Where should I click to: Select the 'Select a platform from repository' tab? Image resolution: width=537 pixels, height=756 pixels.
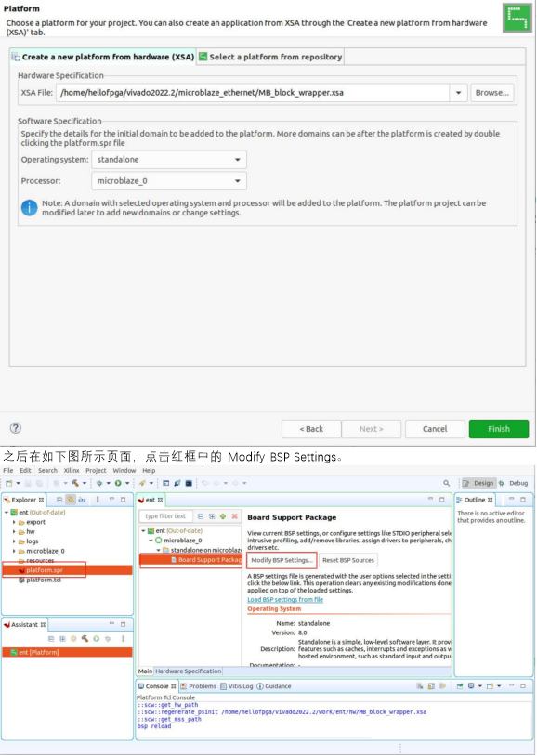pos(270,57)
